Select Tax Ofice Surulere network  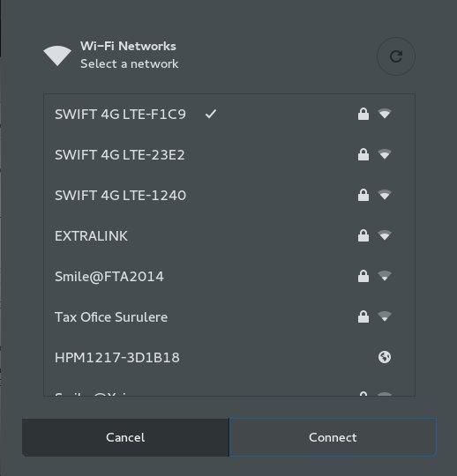[x=229, y=317]
